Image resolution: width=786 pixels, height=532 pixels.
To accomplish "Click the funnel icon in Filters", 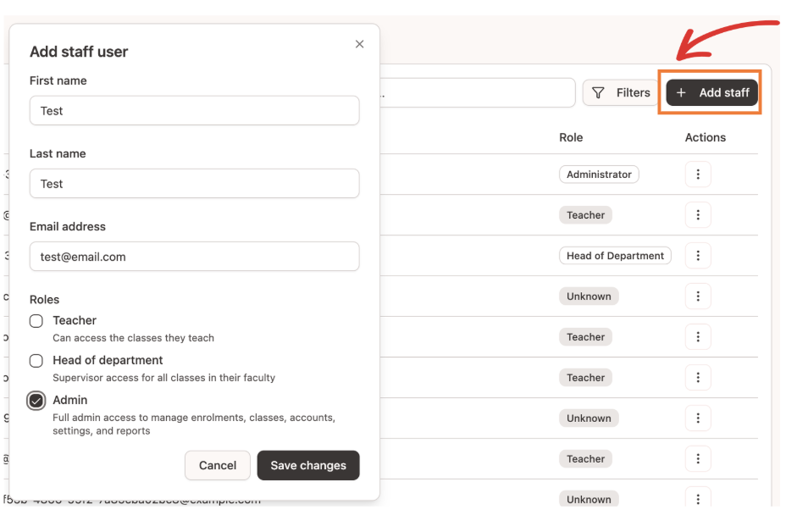I will (x=598, y=93).
